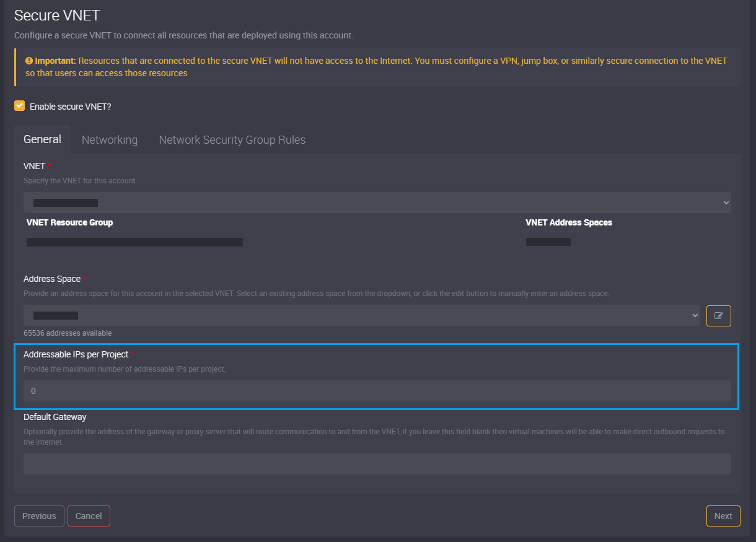This screenshot has width=756, height=542.
Task: Click the Next button
Action: (723, 516)
